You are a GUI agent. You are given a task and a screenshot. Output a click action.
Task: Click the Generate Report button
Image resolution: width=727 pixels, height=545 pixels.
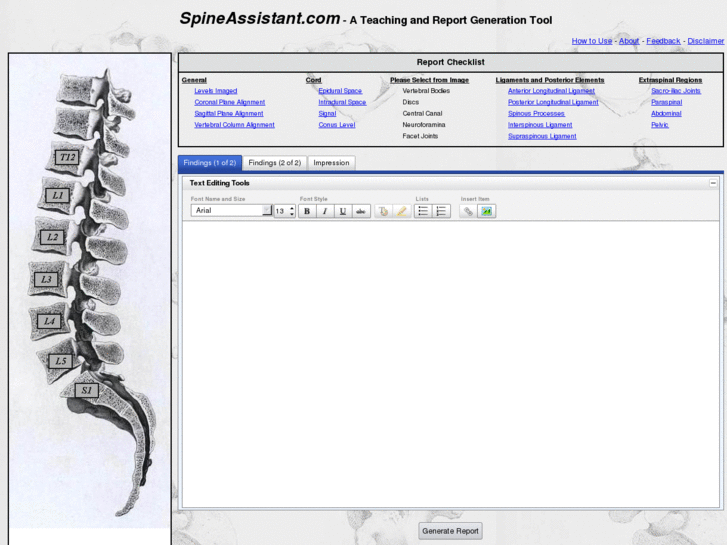450,531
